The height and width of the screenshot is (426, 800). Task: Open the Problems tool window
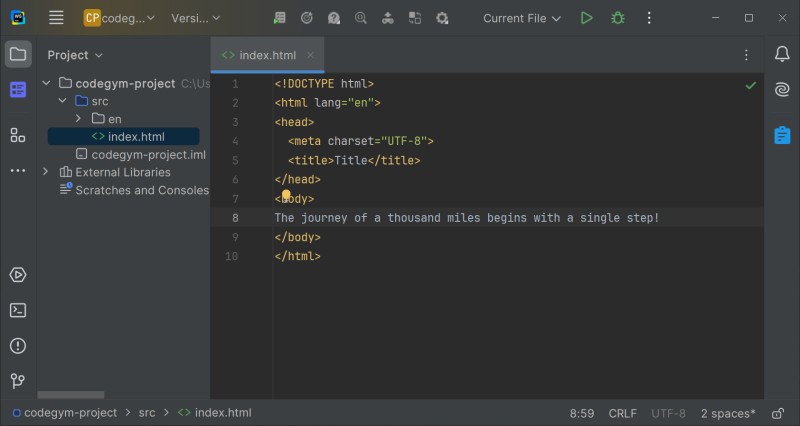click(18, 345)
